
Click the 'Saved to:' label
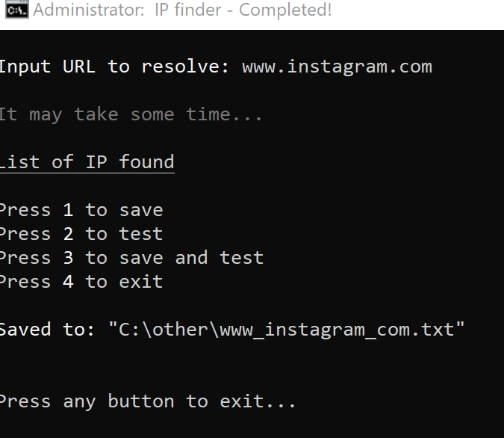[47, 330]
